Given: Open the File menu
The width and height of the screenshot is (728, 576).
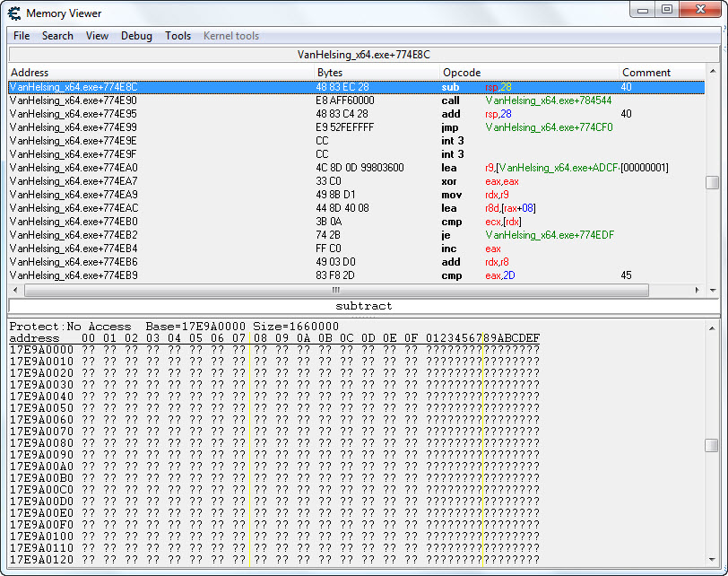Looking at the screenshot, I should [x=22, y=36].
